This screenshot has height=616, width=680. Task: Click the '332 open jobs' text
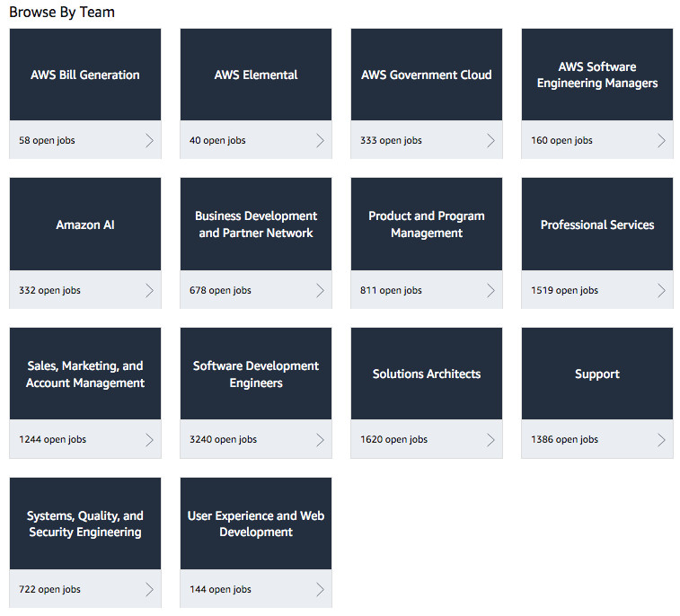tap(49, 290)
